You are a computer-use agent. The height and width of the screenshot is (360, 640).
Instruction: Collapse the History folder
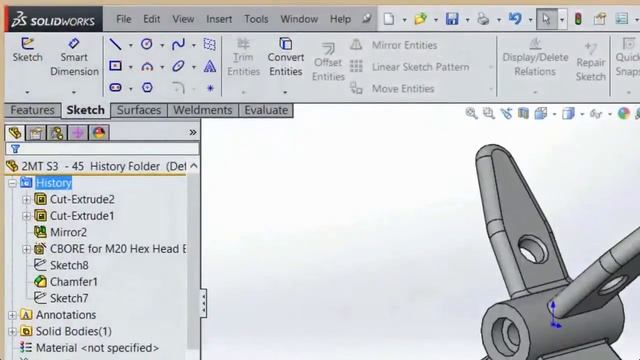pyautogui.click(x=12, y=183)
